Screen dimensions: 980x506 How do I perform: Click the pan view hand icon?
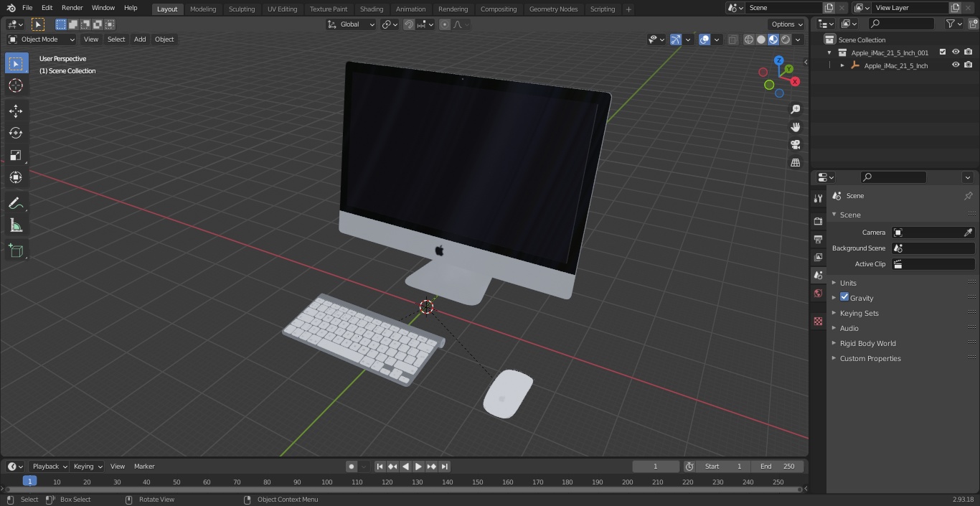tap(795, 127)
